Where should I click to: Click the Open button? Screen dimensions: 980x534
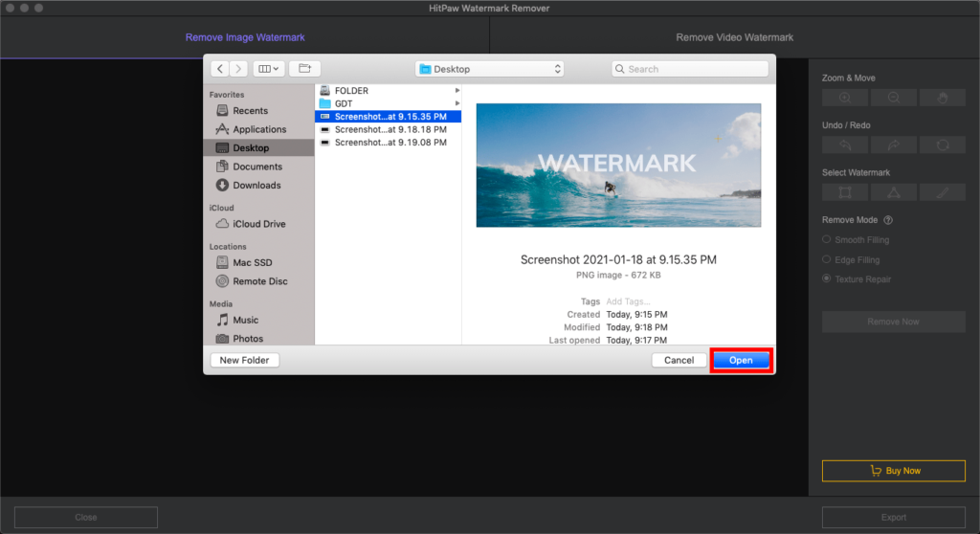pos(741,360)
